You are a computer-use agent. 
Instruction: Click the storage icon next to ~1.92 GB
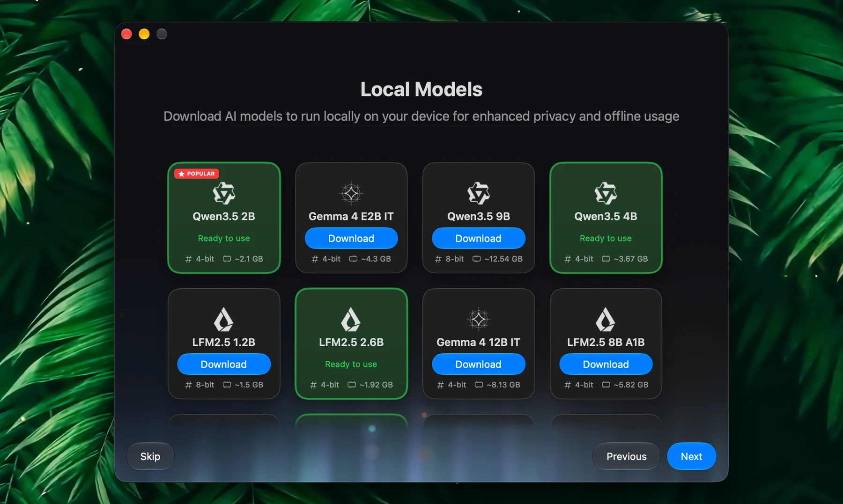pyautogui.click(x=352, y=385)
